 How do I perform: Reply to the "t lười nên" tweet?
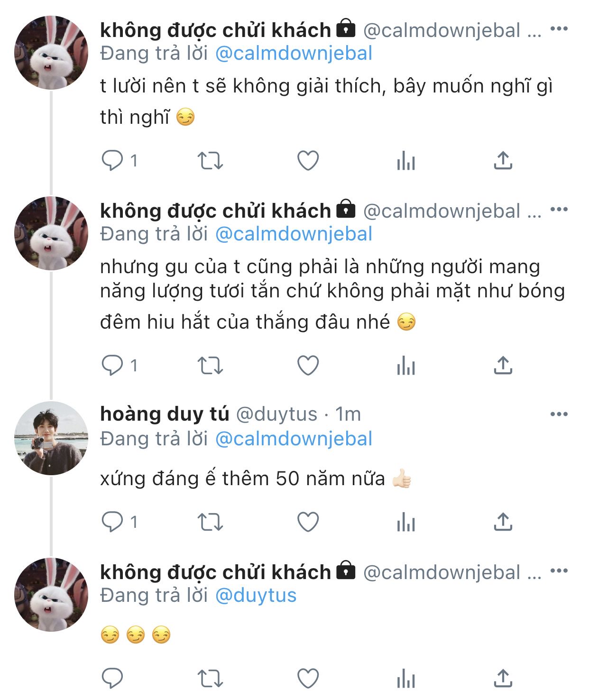click(112, 160)
